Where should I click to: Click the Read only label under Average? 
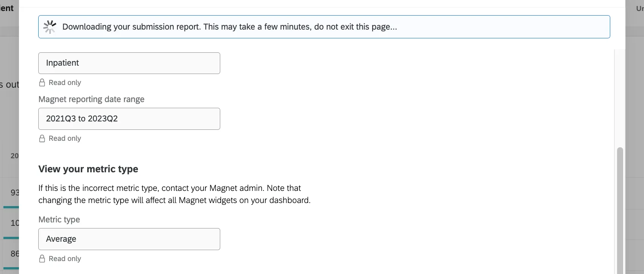click(65, 259)
